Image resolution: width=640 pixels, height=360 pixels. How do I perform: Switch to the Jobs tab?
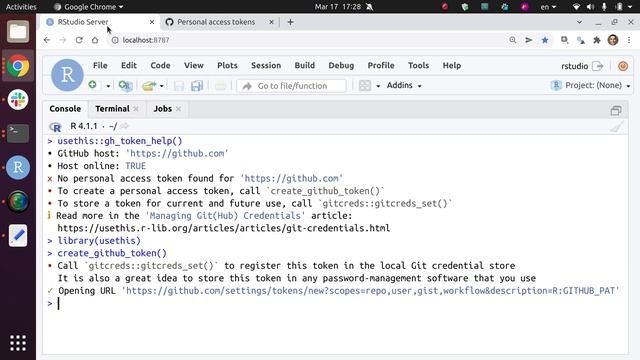(x=162, y=109)
